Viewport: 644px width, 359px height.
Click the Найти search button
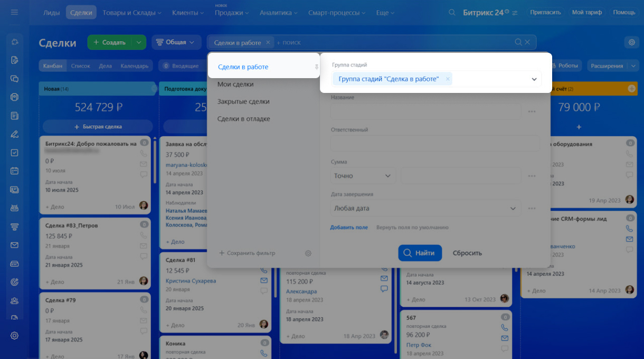tap(420, 253)
